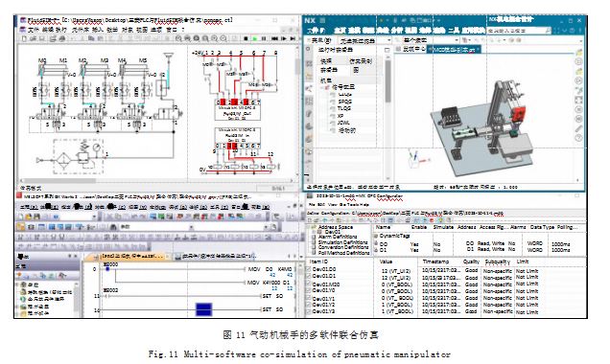Select Alarm Definitions in OPC Configurator
The height and width of the screenshot is (364, 610).
338,237
